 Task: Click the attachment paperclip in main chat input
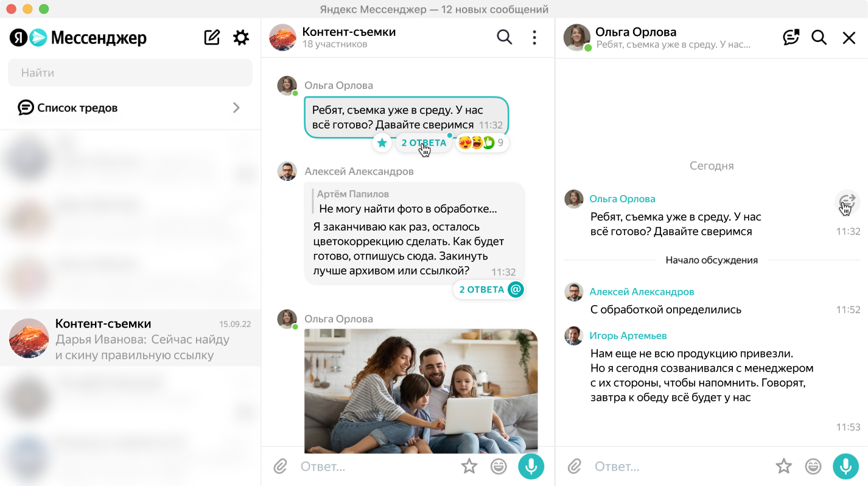pyautogui.click(x=280, y=467)
